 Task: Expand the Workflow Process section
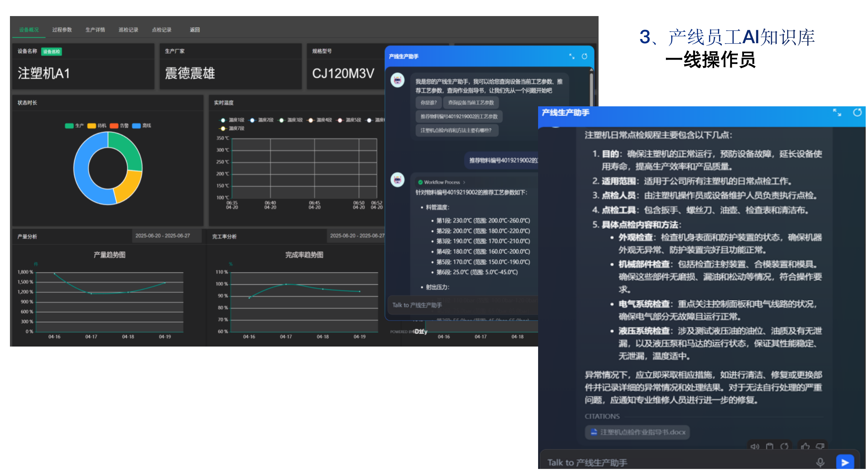point(442,182)
